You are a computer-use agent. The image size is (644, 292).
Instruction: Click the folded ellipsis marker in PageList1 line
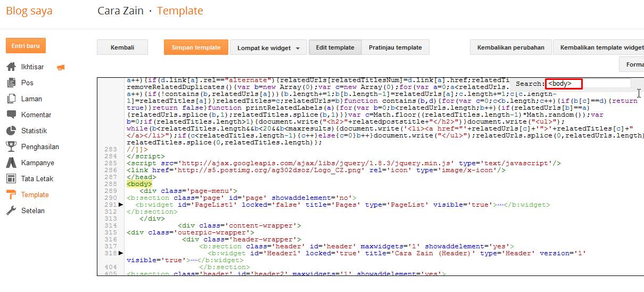(500, 205)
